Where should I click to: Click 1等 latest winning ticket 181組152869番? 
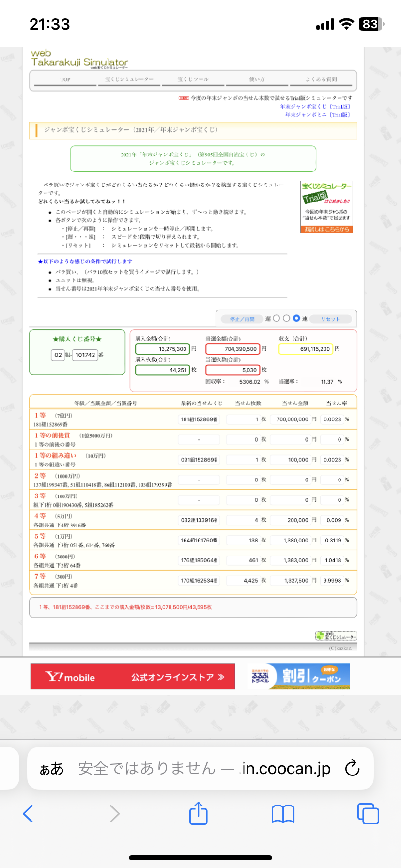point(199,419)
